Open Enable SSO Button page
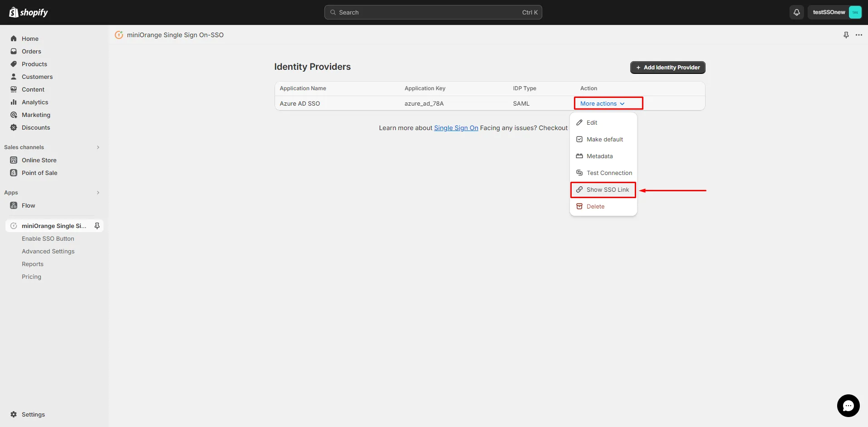This screenshot has width=868, height=427. point(48,238)
